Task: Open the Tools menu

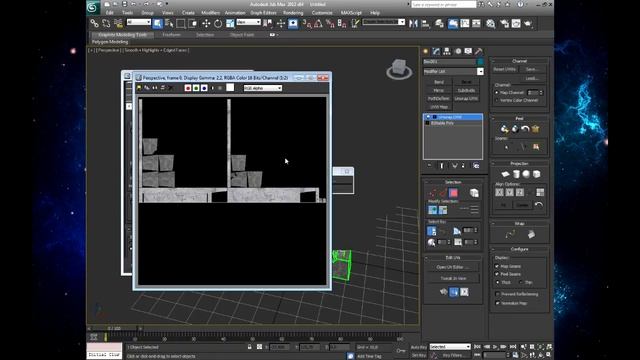Action: [127, 13]
